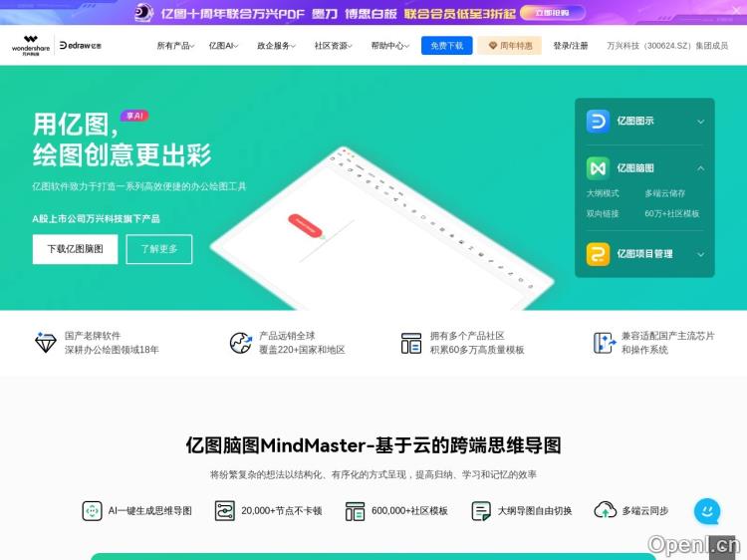The image size is (747, 560).
Task: Click the 万兴科技 (300624.SZ) 集团成员 text
Action: [667, 46]
